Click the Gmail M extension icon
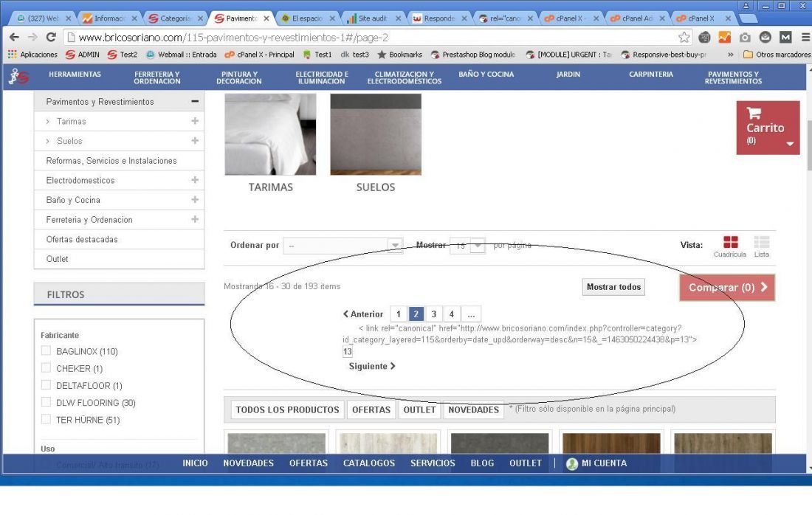 point(785,38)
